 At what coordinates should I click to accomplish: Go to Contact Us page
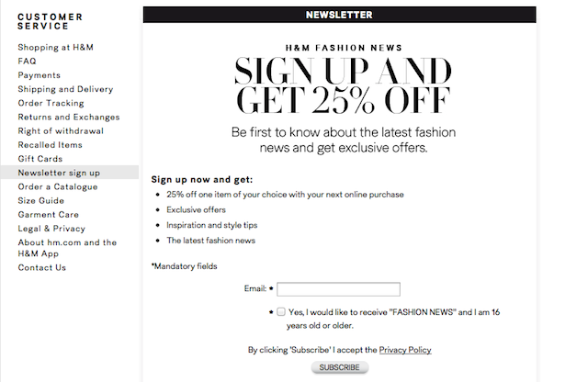[x=41, y=267]
